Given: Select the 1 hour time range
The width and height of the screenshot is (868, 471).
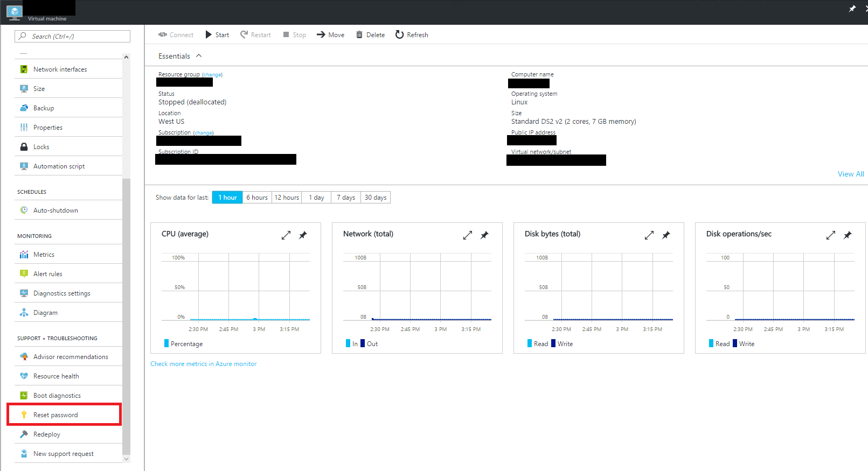Looking at the screenshot, I should 227,198.
